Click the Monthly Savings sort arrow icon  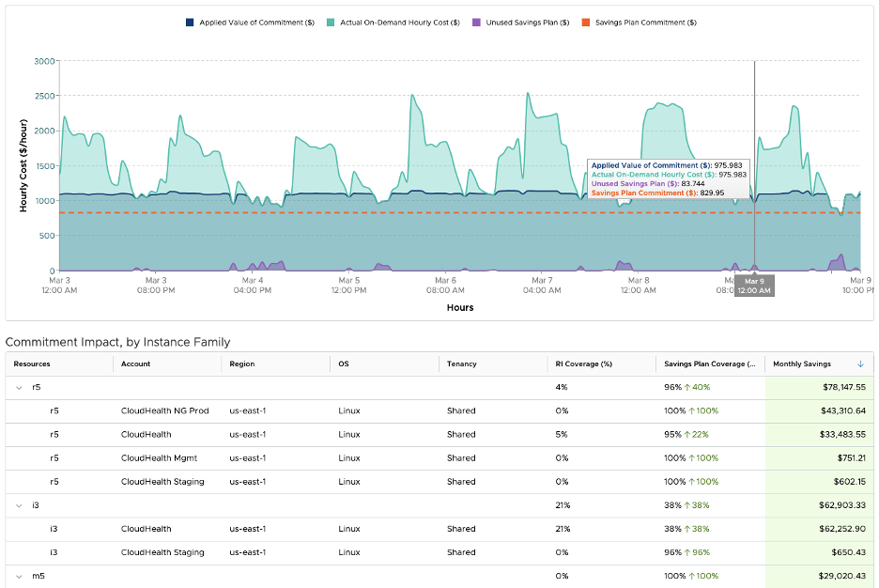click(860, 364)
